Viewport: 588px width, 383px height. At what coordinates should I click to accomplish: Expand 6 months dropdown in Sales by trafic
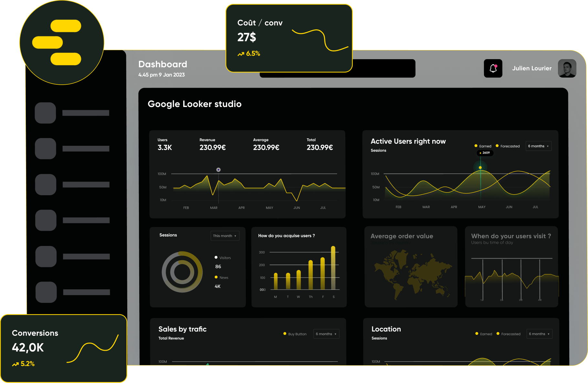tap(326, 334)
